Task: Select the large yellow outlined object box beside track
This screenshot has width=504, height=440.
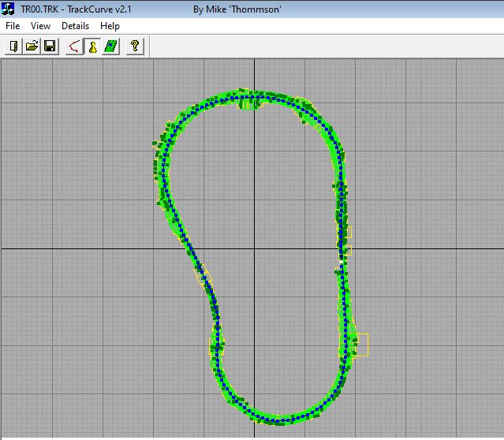Action: [363, 345]
